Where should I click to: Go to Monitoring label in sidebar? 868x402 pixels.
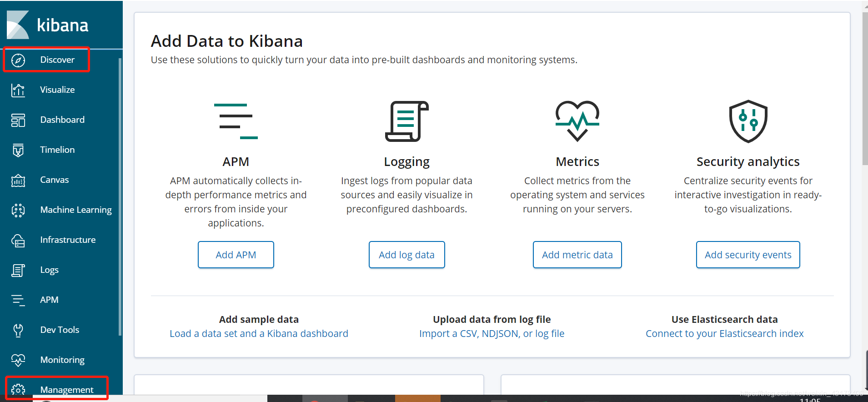(x=62, y=360)
